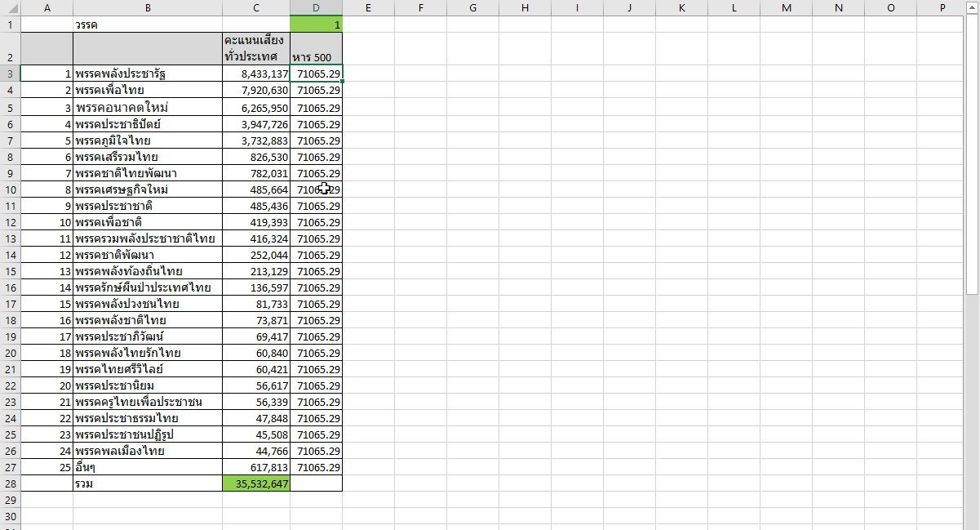Select cell with พรรคภูมิใจไทย
The image size is (980, 530).
[x=148, y=140]
